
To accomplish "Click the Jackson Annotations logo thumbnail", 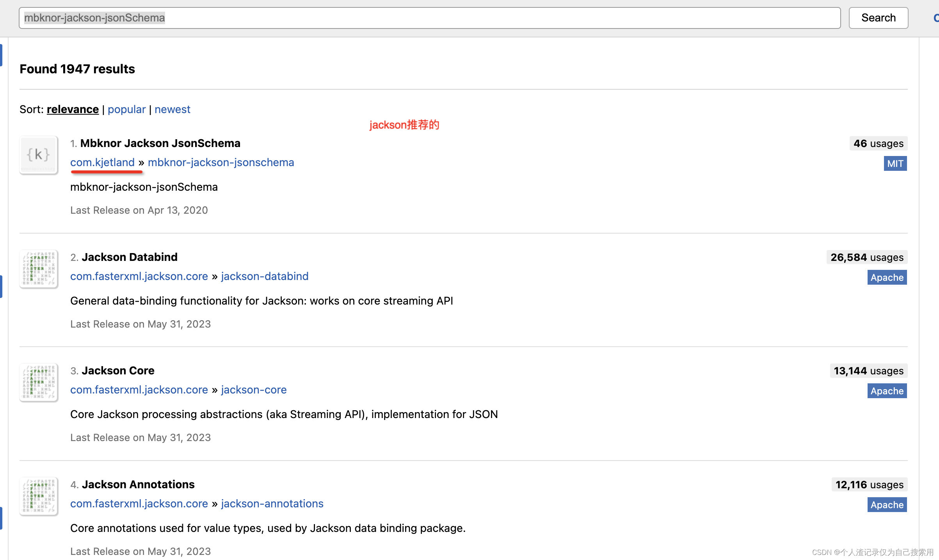I will (38, 496).
